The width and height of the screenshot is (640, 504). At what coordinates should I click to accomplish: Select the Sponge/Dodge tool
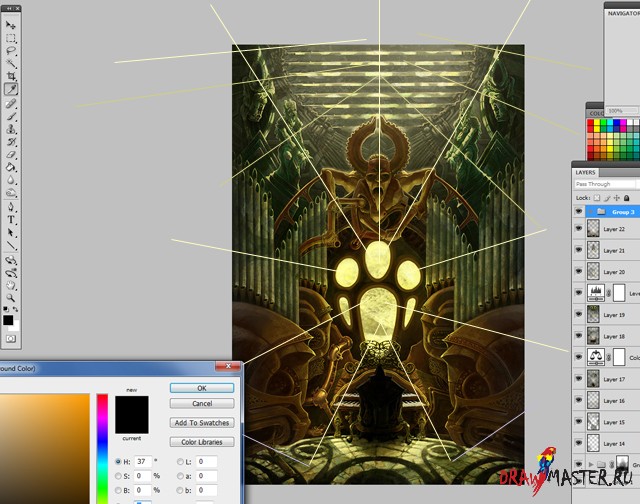point(11,193)
